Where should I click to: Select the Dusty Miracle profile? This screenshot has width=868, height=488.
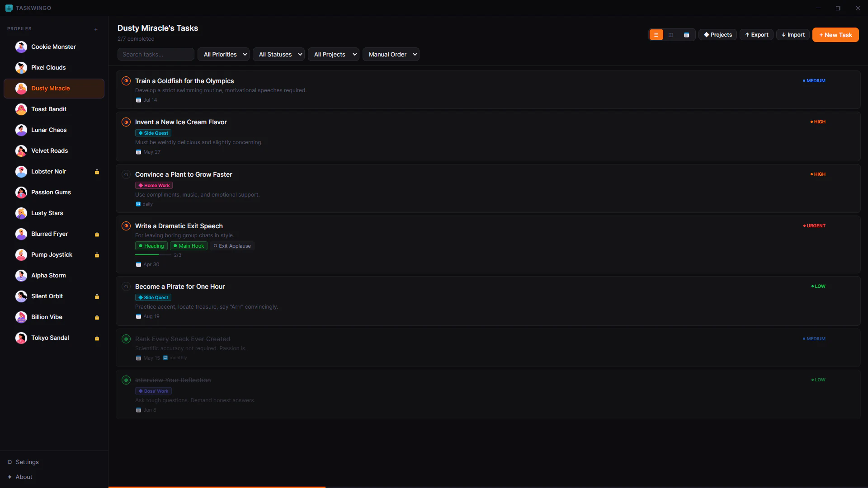54,89
